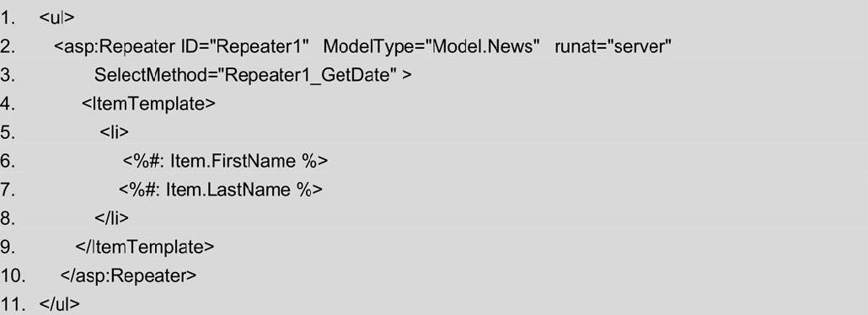This screenshot has width=868, height=315.
Task: Click line number 10
Action: (12, 275)
